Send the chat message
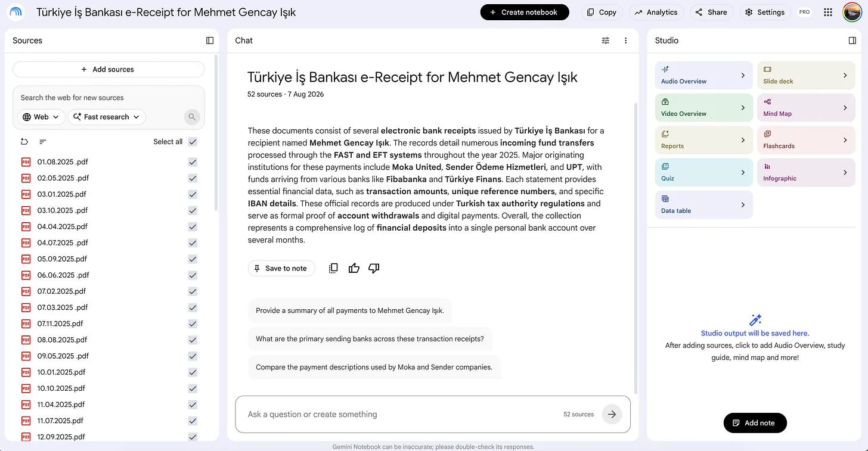The height and width of the screenshot is (451, 868). (x=612, y=414)
